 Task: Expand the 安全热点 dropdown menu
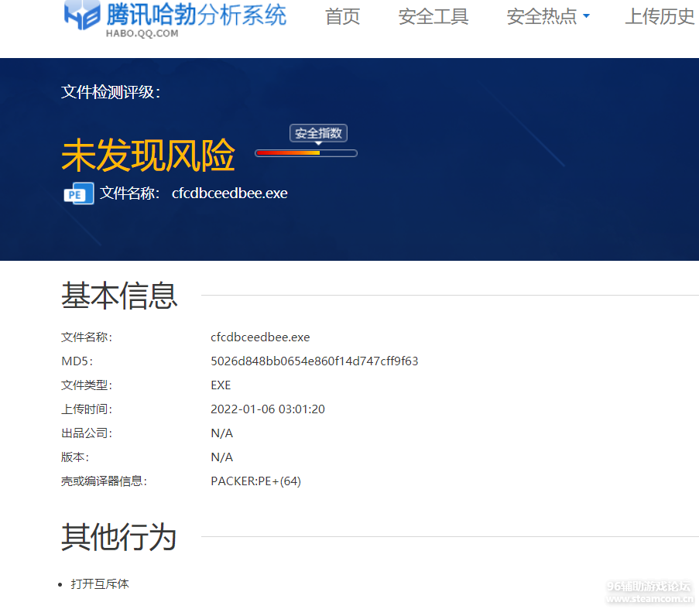547,17
